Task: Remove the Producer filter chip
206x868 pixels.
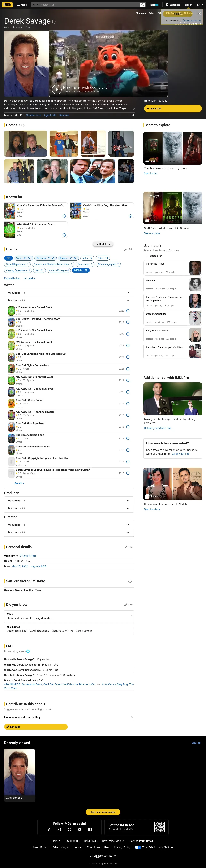Action: click(x=53, y=258)
